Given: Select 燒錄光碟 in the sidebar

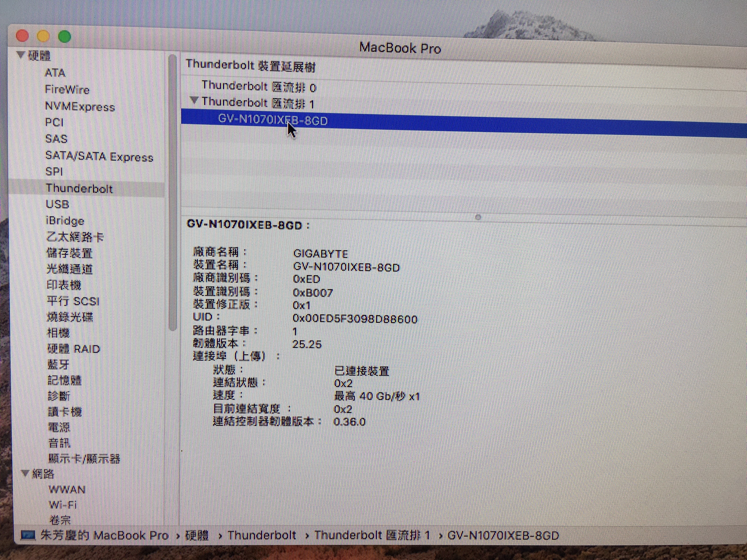Looking at the screenshot, I should tap(70, 317).
